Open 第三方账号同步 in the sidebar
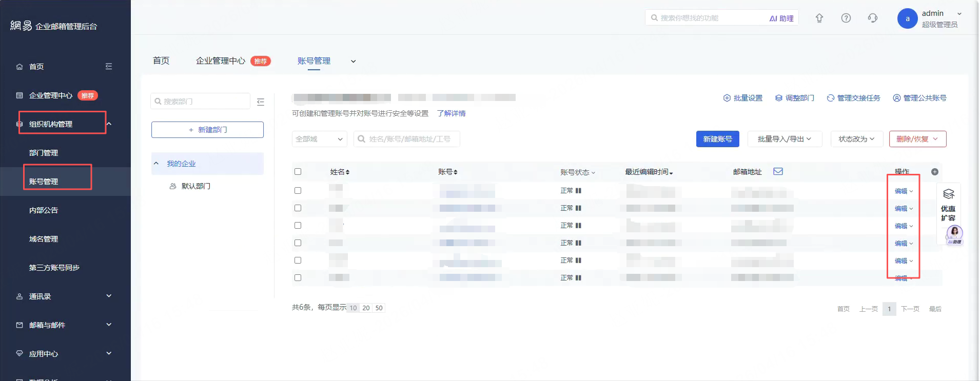The height and width of the screenshot is (381, 980). (54, 268)
